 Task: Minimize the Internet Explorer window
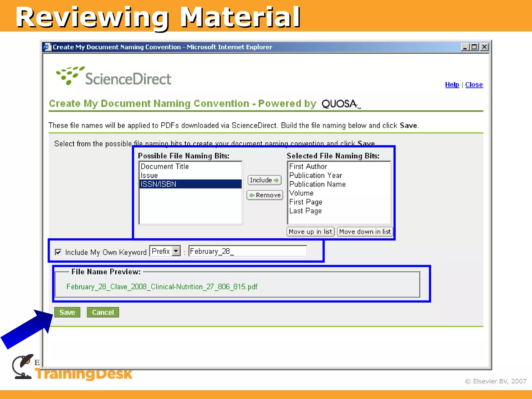[x=465, y=47]
